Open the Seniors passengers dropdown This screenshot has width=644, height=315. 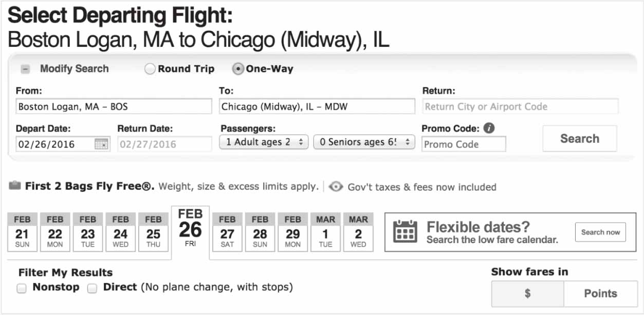click(363, 142)
